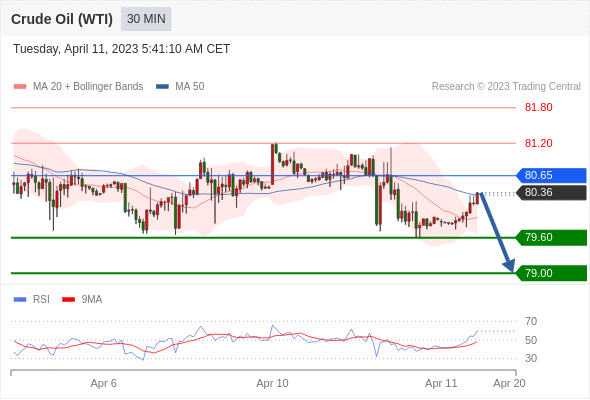Click the 81.20 resistance label
Screen dimensions: 590x400
[539, 143]
